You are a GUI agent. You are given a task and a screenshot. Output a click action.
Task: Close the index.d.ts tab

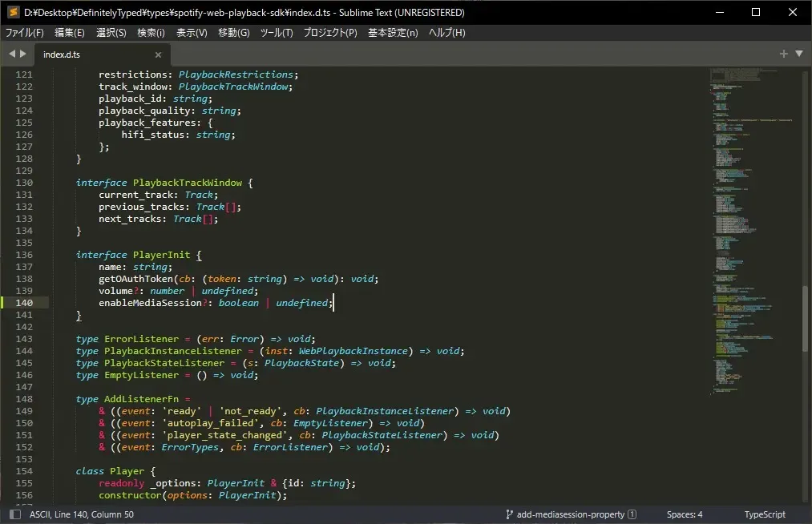pyautogui.click(x=158, y=54)
